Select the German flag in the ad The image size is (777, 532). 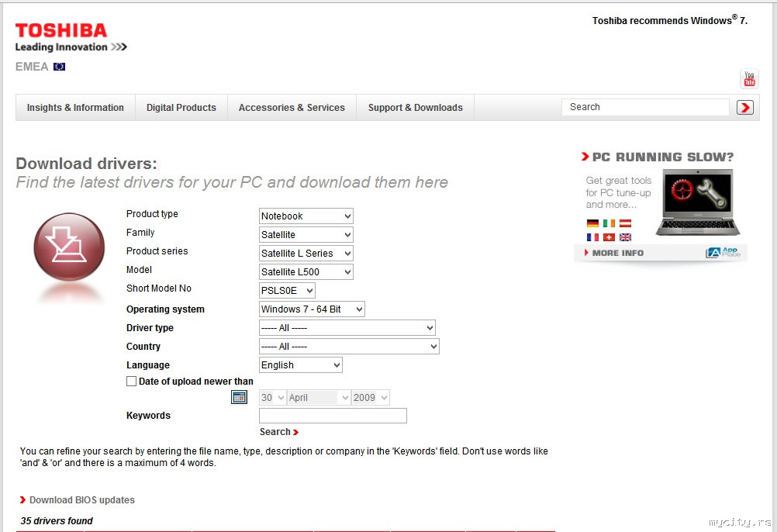pos(592,223)
